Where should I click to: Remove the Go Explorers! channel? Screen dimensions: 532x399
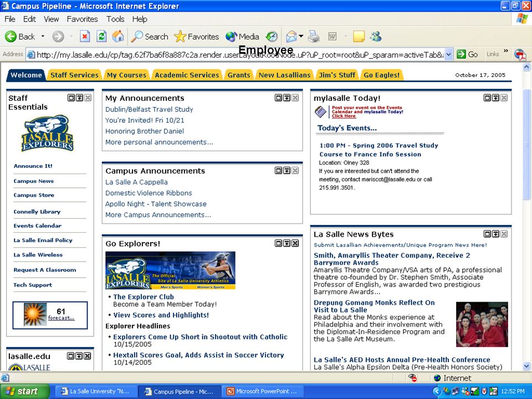pos(295,243)
